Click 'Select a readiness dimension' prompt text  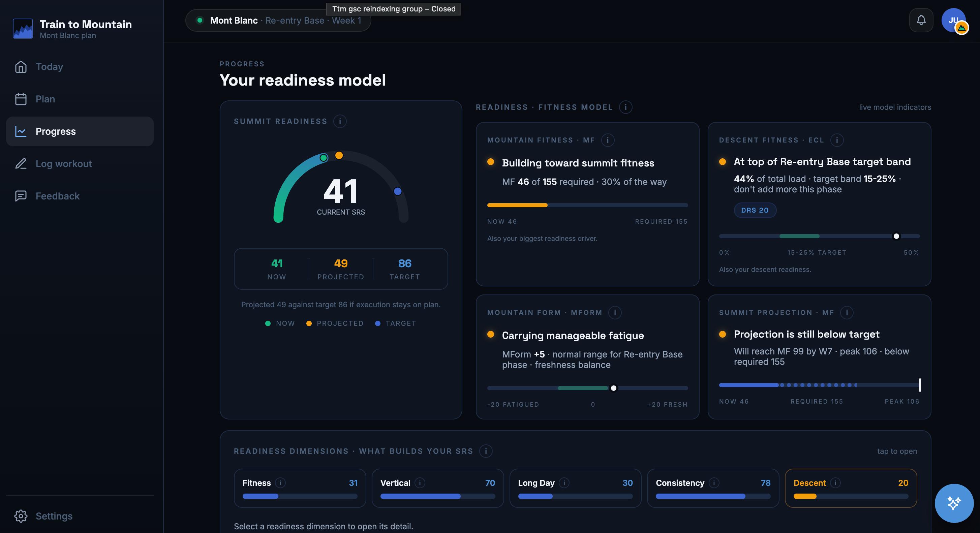[x=323, y=526]
